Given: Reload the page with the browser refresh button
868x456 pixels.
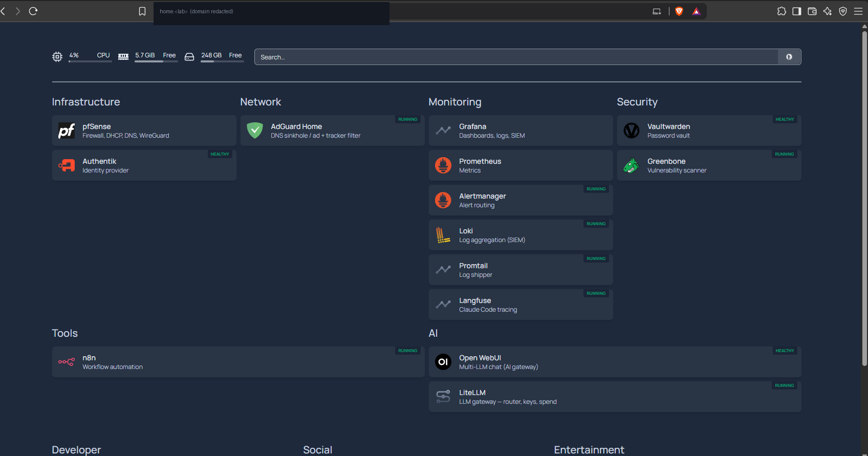Looking at the screenshot, I should tap(33, 11).
